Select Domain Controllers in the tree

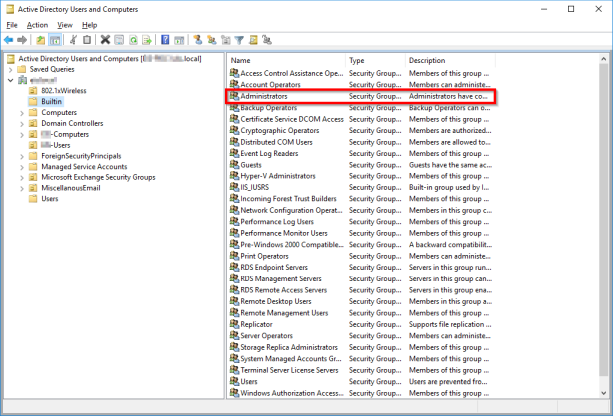72,123
